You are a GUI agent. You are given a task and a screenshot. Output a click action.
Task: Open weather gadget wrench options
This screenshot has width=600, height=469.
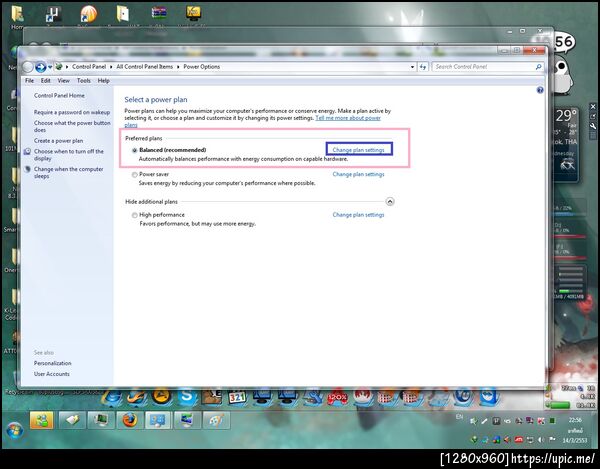click(x=593, y=125)
